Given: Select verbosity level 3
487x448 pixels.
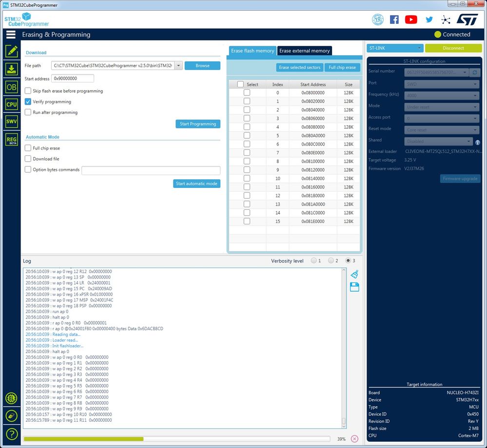Looking at the screenshot, I should [x=348, y=261].
